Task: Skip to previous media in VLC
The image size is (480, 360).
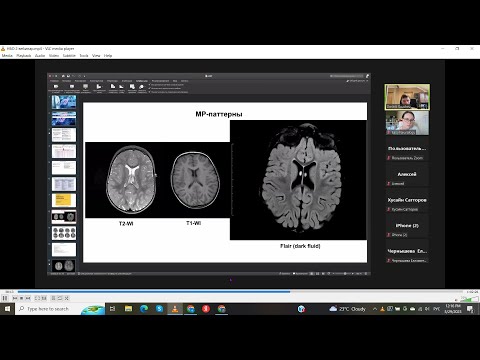Action: click(15, 298)
